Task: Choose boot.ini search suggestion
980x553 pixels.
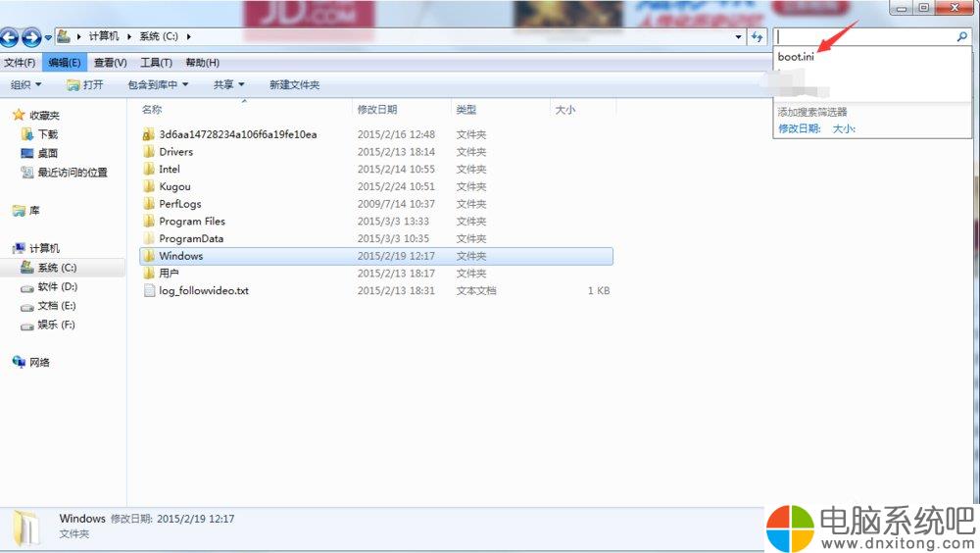Action: [796, 56]
